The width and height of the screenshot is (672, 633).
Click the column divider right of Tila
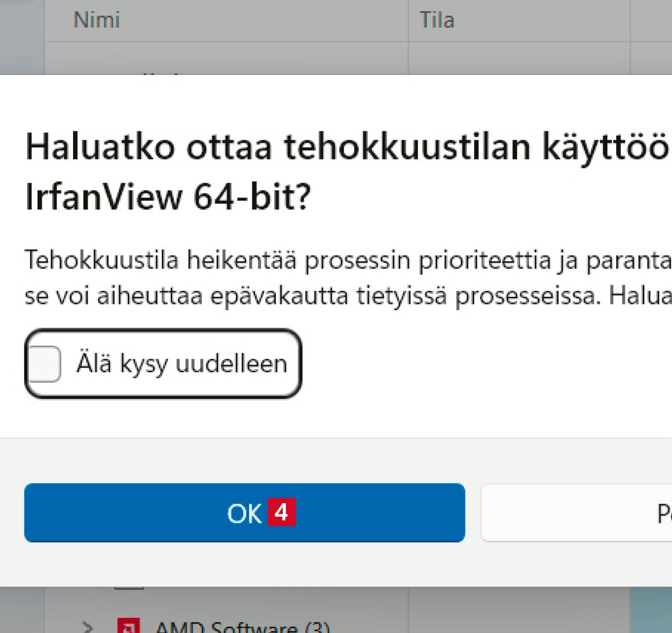[x=630, y=21]
